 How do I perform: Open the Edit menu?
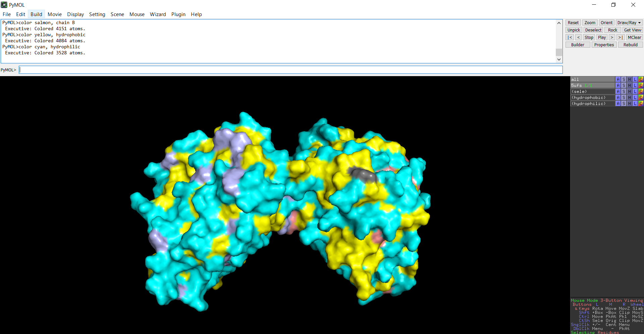coord(20,14)
